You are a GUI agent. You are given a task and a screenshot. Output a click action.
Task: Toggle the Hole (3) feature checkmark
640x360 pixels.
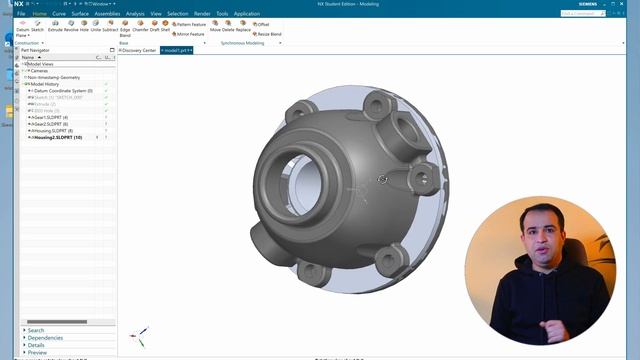[106, 111]
